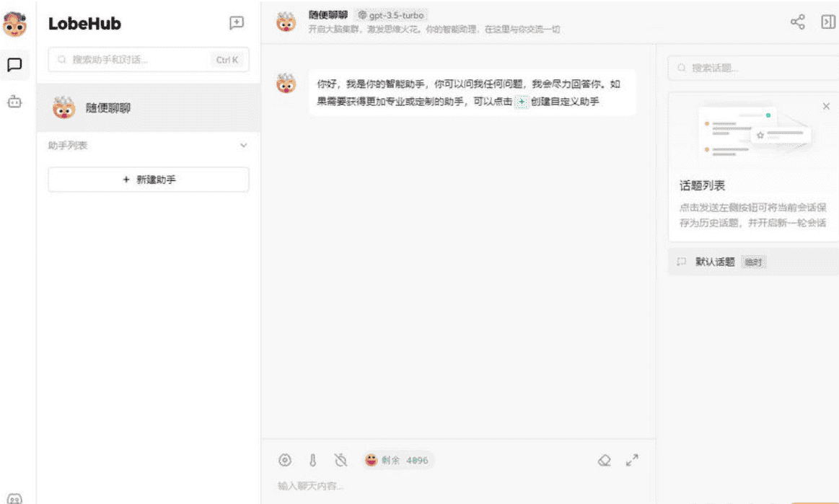Viewport: 839px width, 504px height.
Task: Click the plus icon in the greeting message
Action: coord(521,102)
